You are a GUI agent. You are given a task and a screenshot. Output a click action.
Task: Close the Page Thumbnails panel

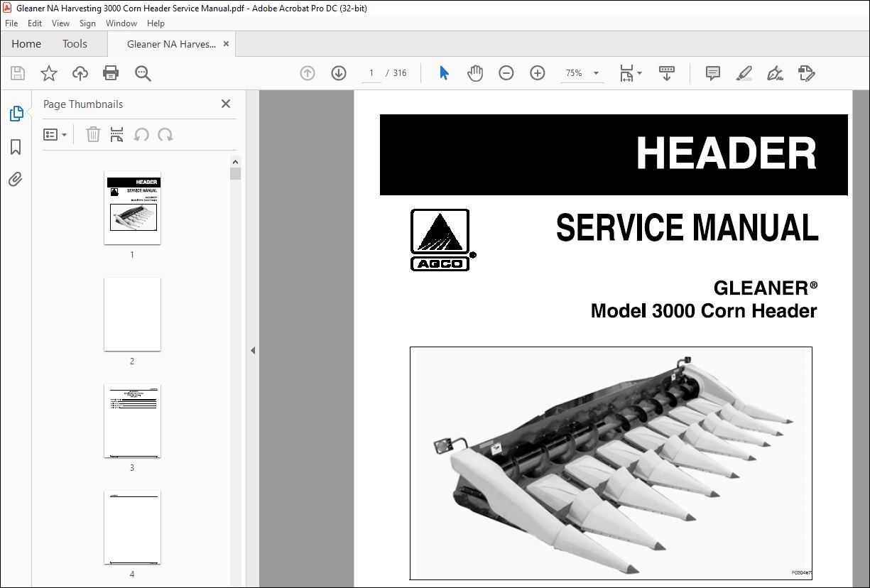coord(226,104)
